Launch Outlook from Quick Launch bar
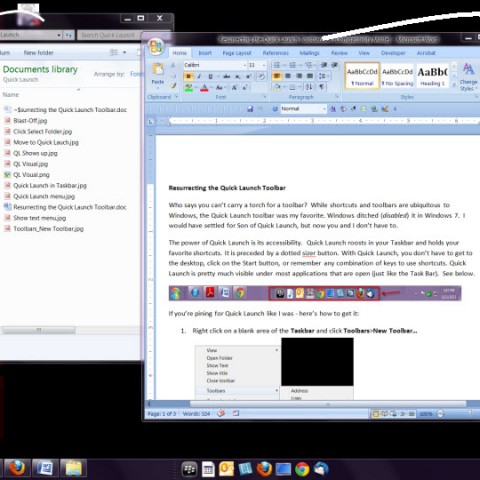 pyautogui.click(x=226, y=469)
